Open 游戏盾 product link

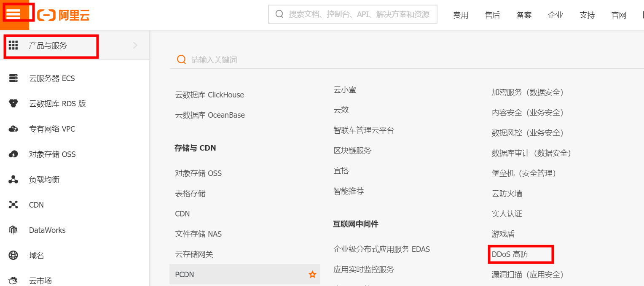(503, 234)
